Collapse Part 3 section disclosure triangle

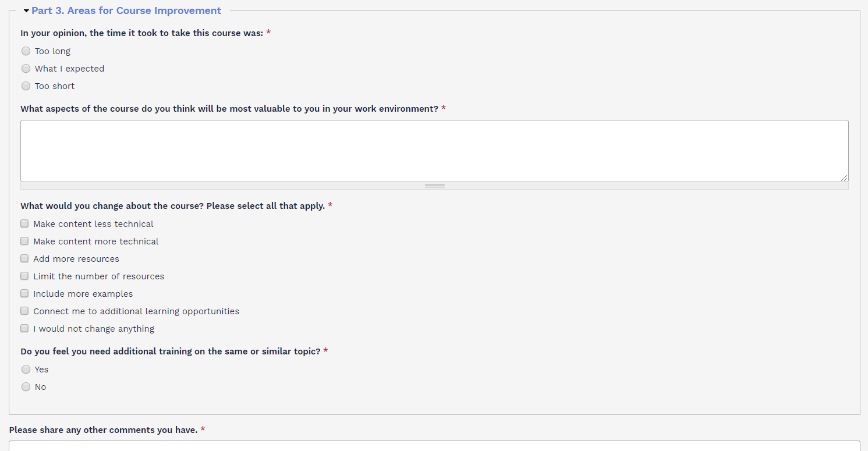click(26, 11)
